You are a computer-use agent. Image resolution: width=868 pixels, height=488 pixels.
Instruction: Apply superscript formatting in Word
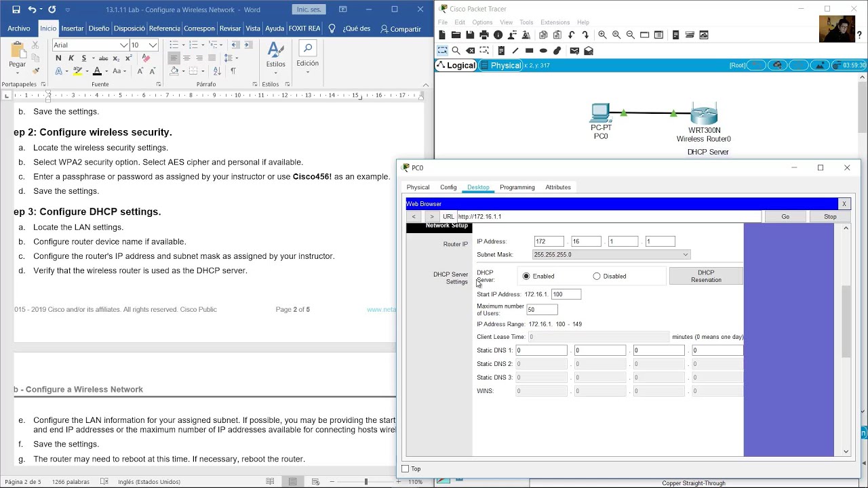pos(129,58)
